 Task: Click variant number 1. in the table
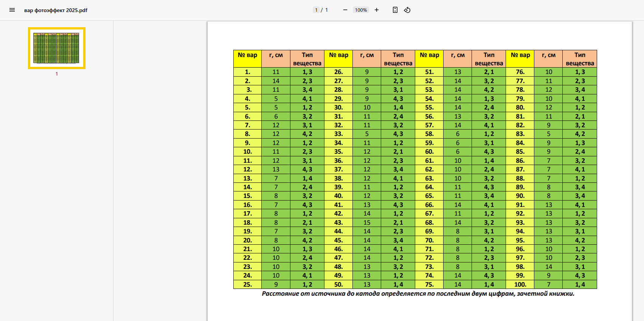coord(247,72)
